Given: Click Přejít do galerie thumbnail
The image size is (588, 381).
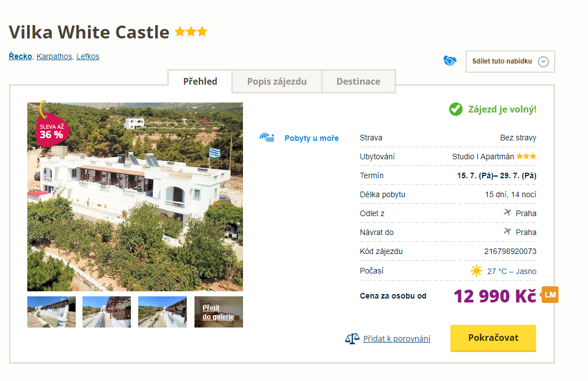Looking at the screenshot, I should click(x=218, y=312).
